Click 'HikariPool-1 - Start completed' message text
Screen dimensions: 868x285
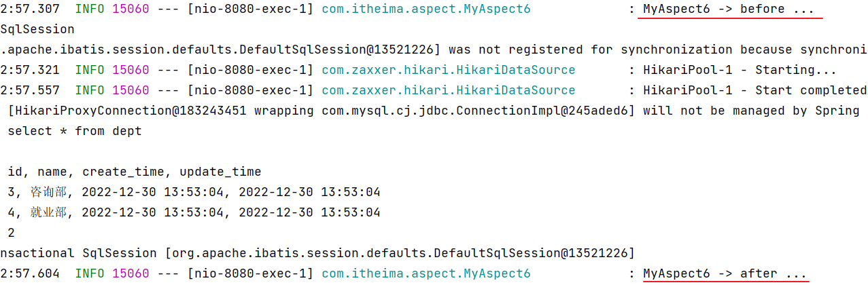(754, 90)
